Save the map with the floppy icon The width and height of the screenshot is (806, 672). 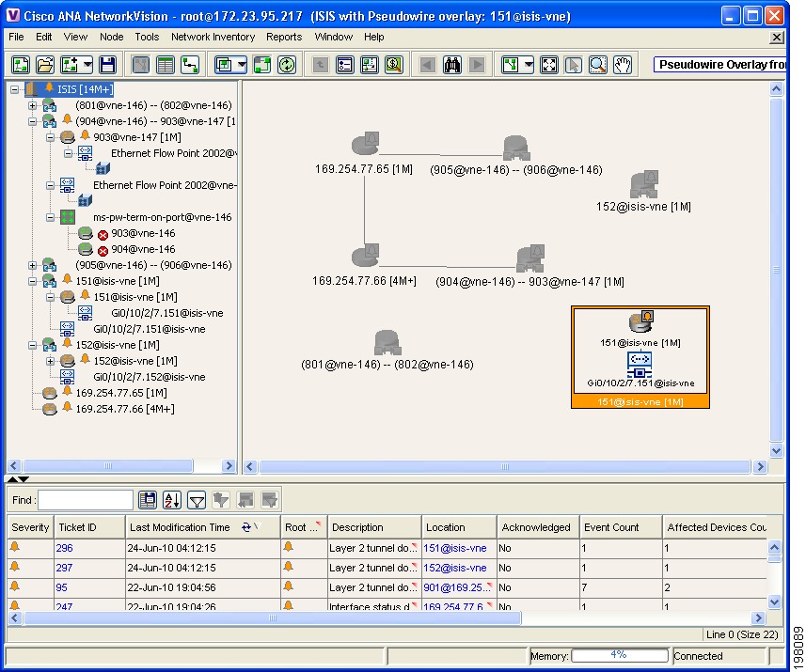107,65
